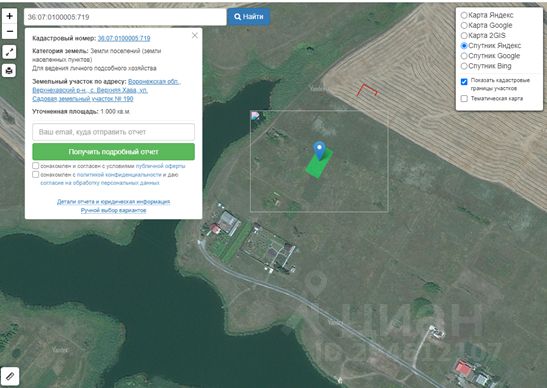
Task: Open cadastral number 36:07:0100005:719 link
Action: click(124, 38)
